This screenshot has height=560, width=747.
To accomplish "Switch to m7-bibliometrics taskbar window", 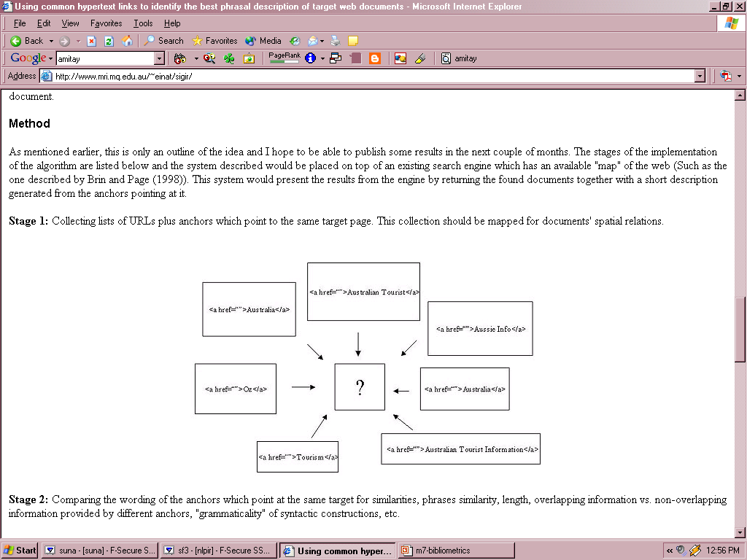I will [443, 551].
